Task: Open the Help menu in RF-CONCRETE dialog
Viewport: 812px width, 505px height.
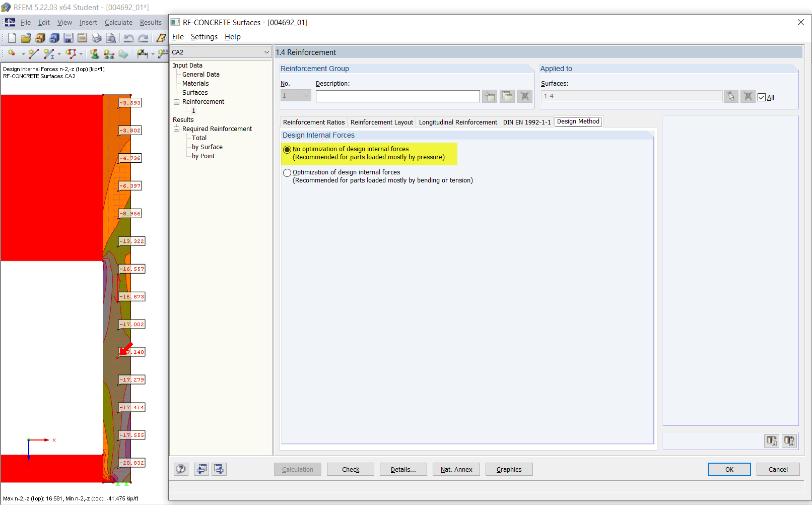Action: (x=233, y=37)
